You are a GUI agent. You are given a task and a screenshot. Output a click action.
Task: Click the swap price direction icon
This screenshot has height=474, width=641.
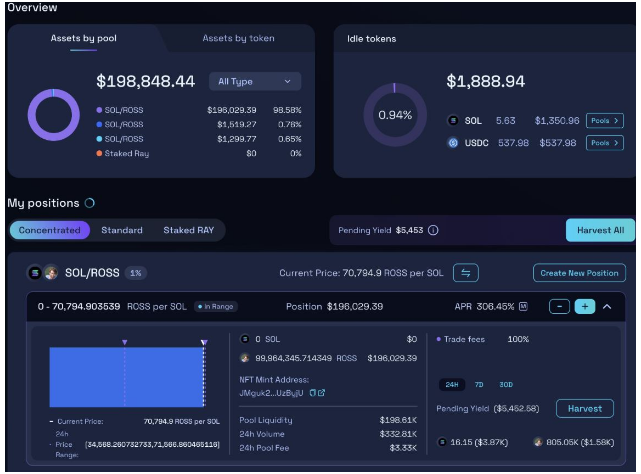[x=465, y=273]
